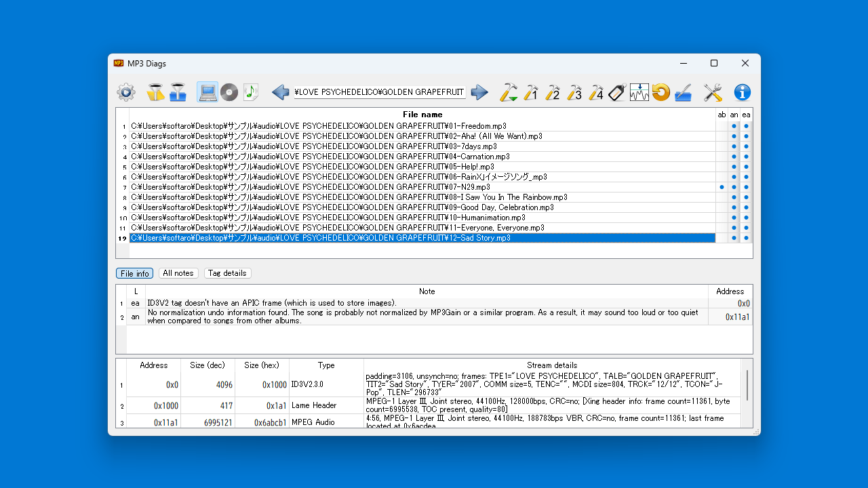Open the configuration (wrench and screwdriver) icon
This screenshot has width=868, height=488.
tap(713, 92)
